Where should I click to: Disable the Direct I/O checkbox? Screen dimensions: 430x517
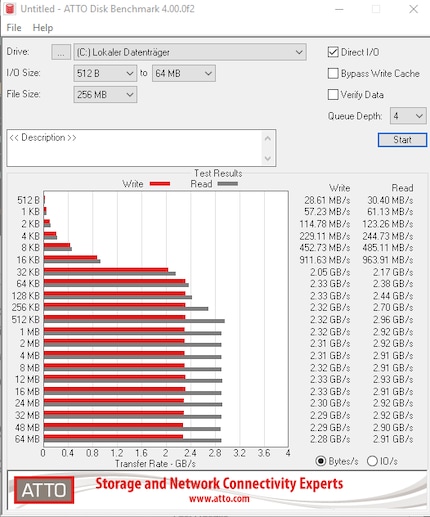point(333,52)
